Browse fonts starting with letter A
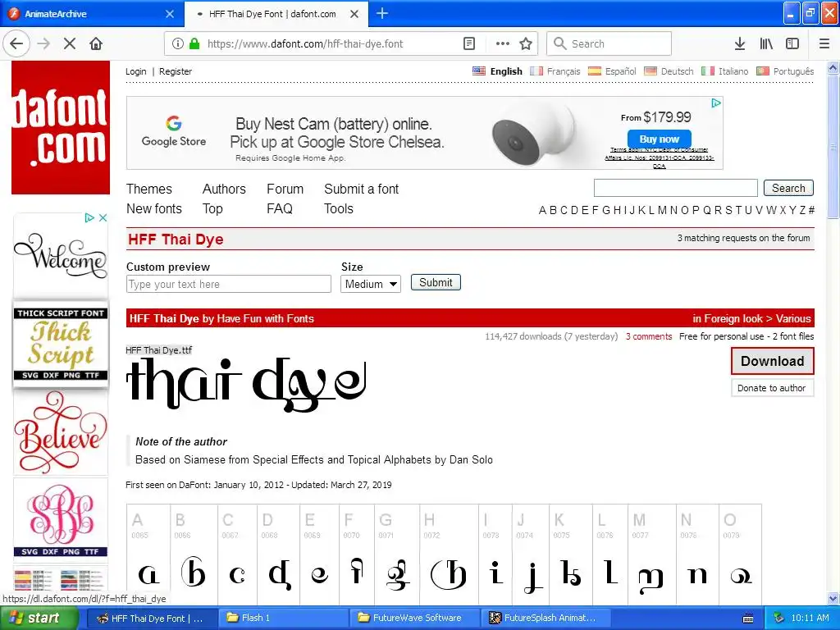This screenshot has width=840, height=630. point(542,210)
